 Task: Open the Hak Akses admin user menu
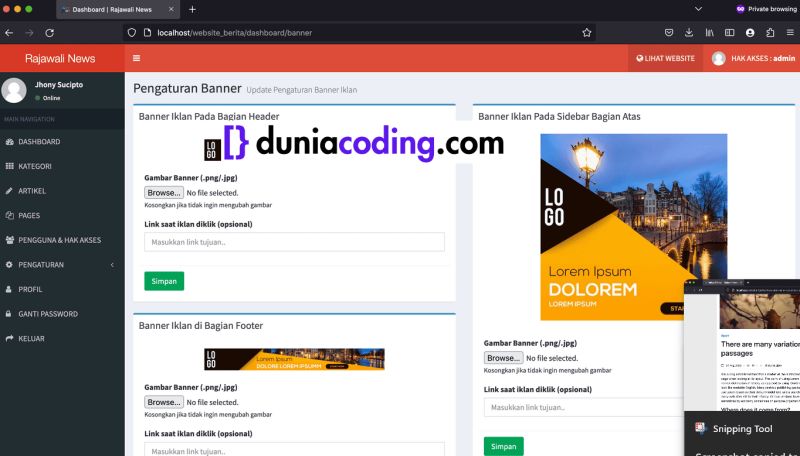pos(753,58)
